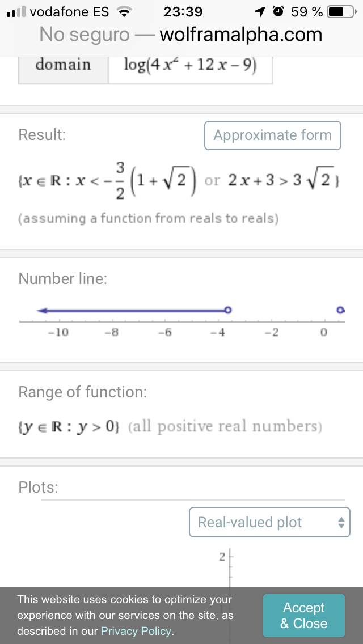Screen dimensions: 363x644
Task: Click the "domain" table cell
Action: [x=63, y=66]
